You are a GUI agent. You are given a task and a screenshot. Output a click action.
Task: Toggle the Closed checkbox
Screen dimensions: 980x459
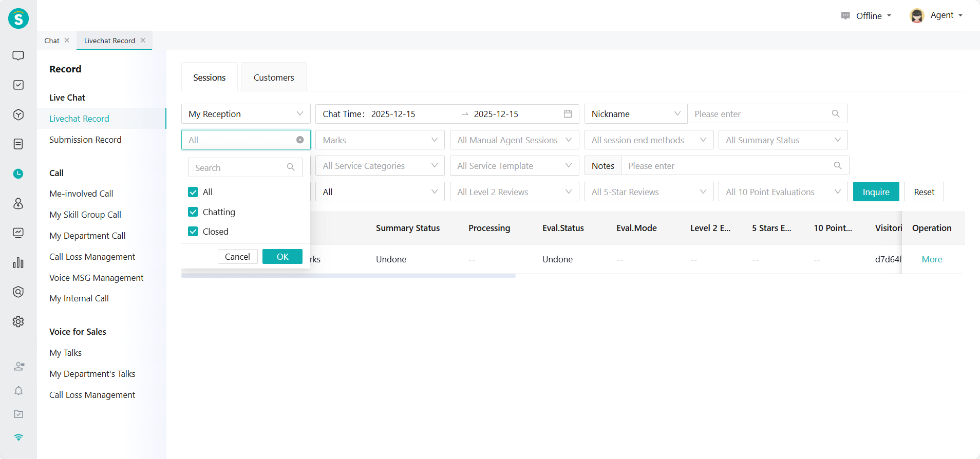[193, 232]
